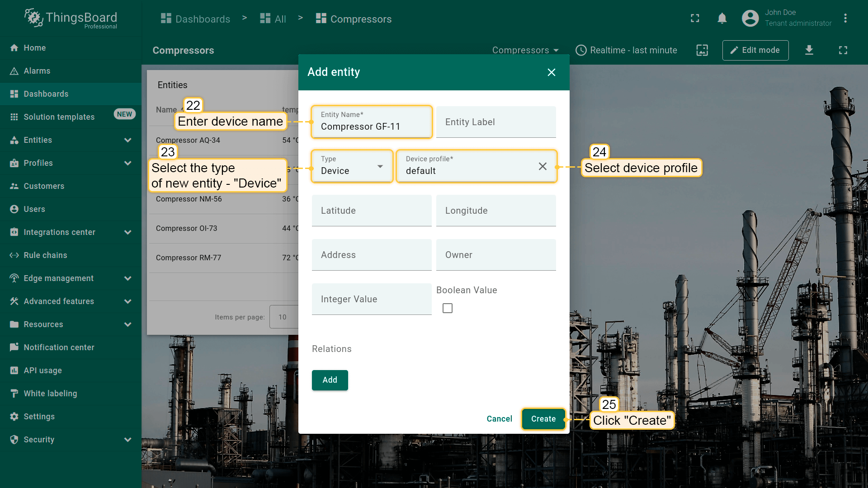This screenshot has height=488, width=868.
Task: Click the Cancel button
Action: tap(499, 419)
